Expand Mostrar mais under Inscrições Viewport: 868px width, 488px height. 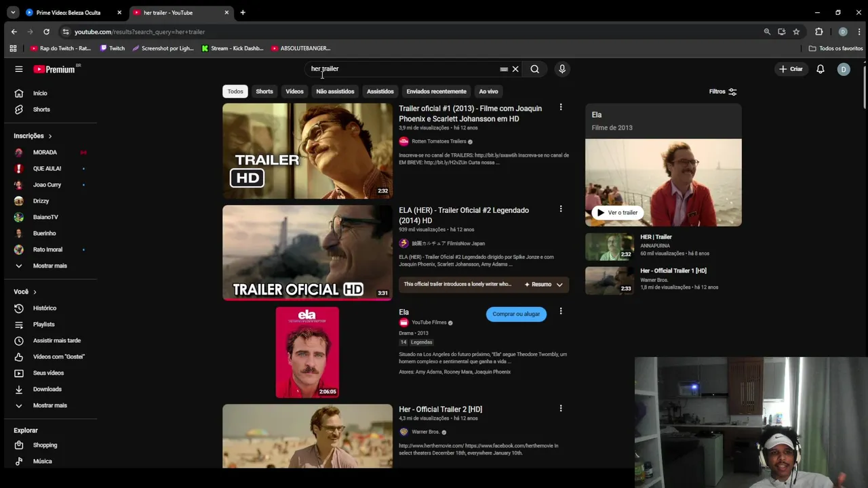tap(51, 266)
